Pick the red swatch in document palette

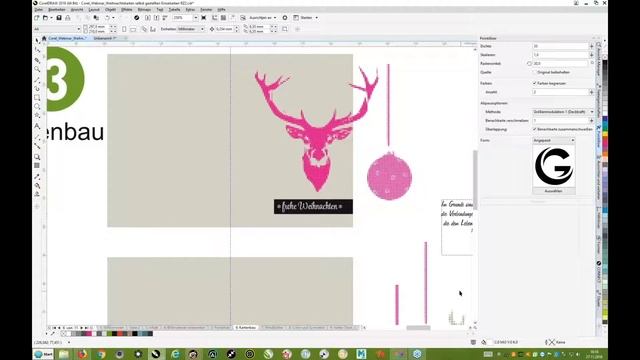[120, 334]
